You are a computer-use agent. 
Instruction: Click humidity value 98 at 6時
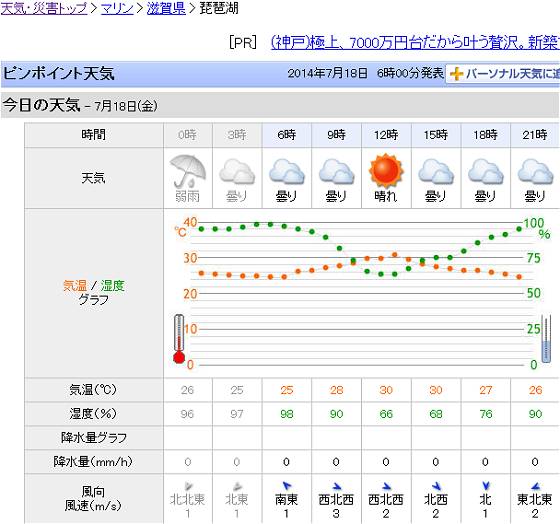click(287, 414)
